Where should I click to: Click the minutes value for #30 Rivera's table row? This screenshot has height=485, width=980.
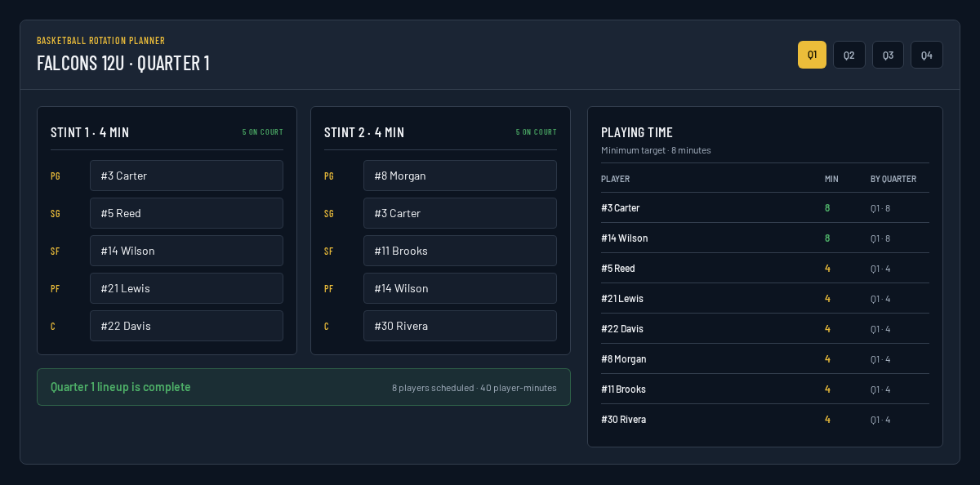pyautogui.click(x=827, y=420)
